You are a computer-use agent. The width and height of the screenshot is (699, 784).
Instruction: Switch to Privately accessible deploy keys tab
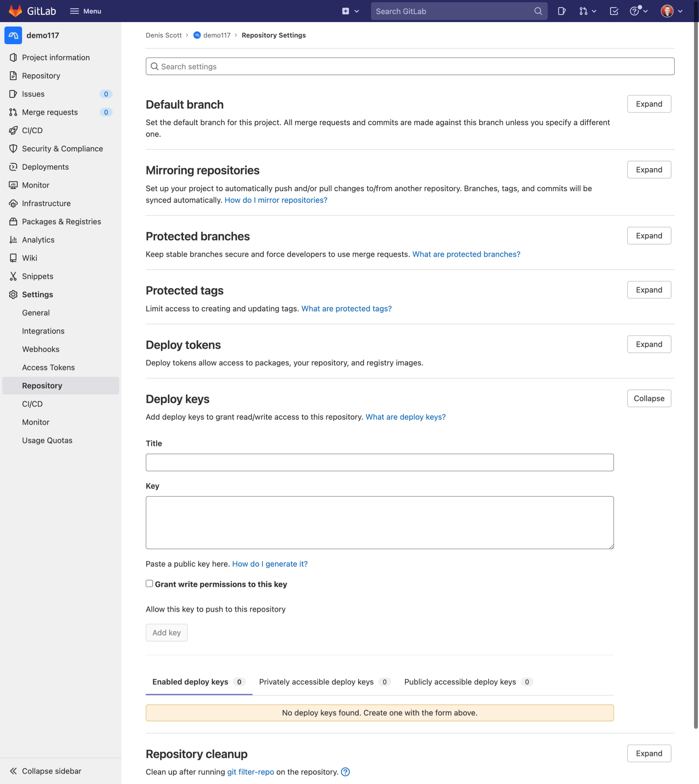pos(324,682)
